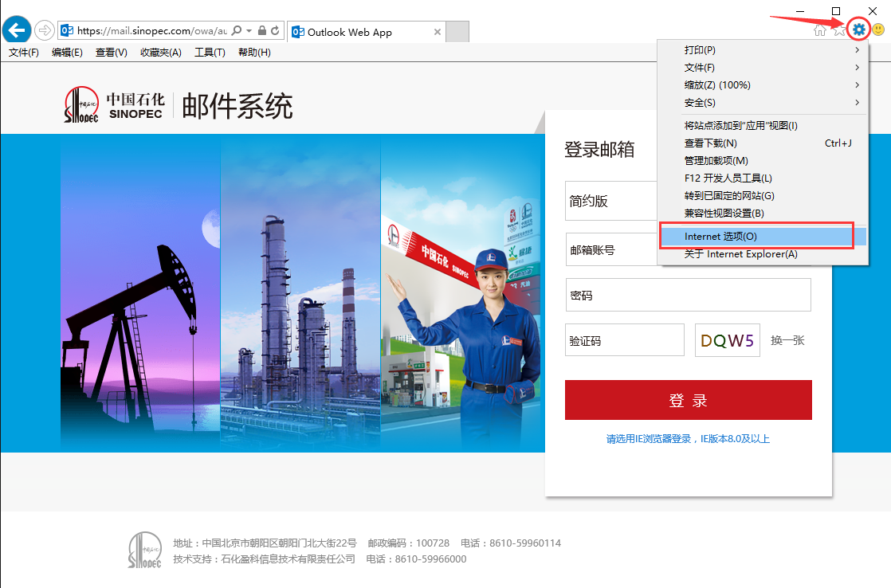Click the blue Back arrow button
This screenshot has height=588, width=891.
pyautogui.click(x=17, y=30)
